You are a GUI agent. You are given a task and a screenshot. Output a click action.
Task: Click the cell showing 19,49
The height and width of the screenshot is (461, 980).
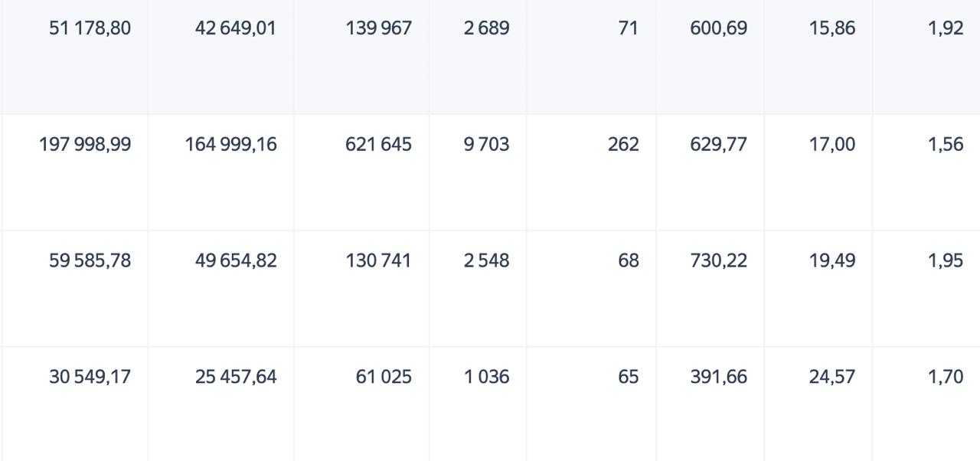(x=831, y=261)
